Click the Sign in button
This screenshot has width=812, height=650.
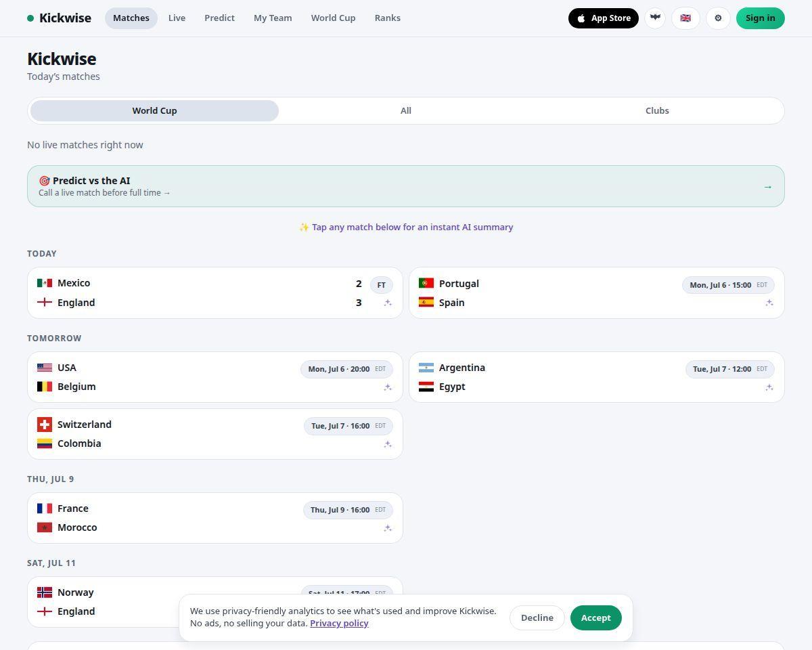pos(761,18)
